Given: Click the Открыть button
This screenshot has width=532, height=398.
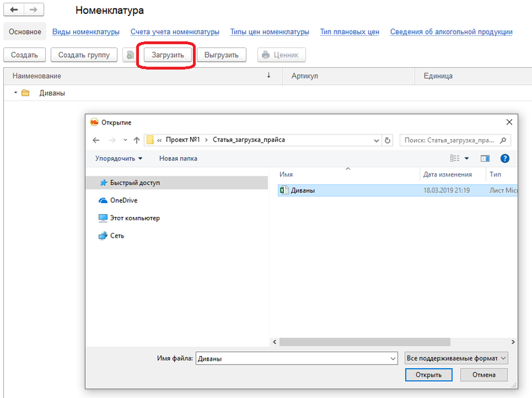Looking at the screenshot, I should pyautogui.click(x=428, y=375).
